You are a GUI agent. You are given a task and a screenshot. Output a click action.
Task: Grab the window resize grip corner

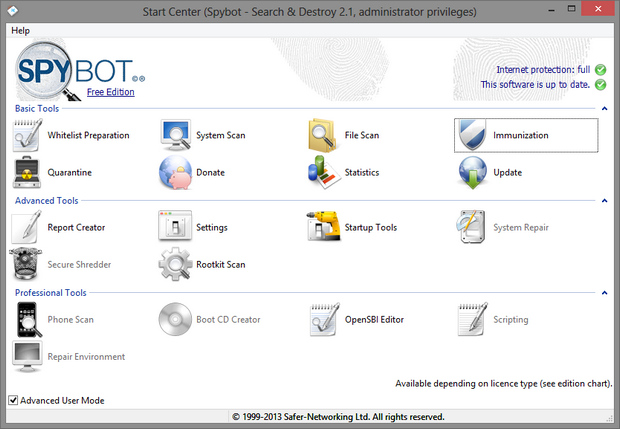609,418
